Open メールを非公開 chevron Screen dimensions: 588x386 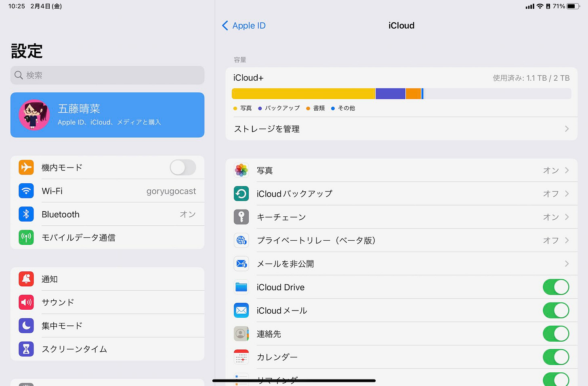[x=567, y=264]
